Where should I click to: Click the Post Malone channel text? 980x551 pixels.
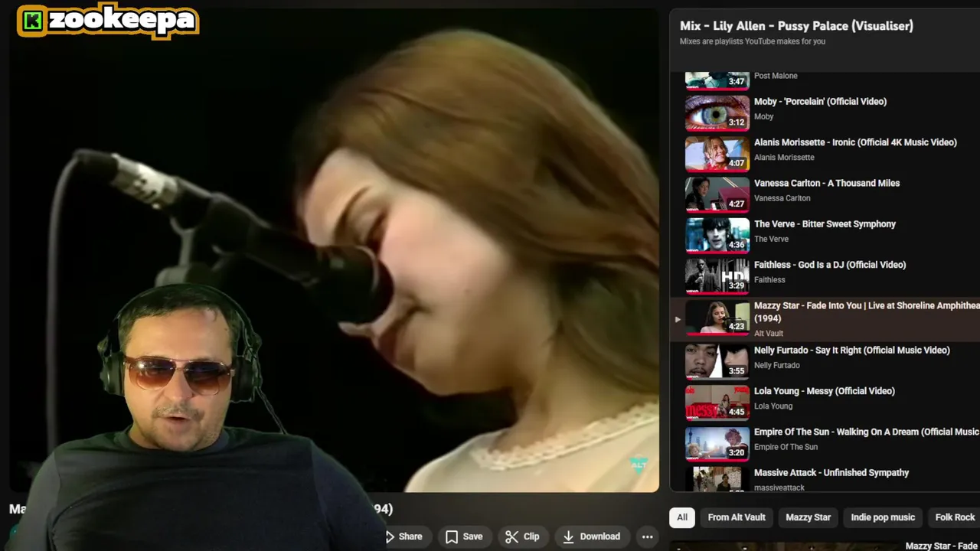[x=776, y=76]
